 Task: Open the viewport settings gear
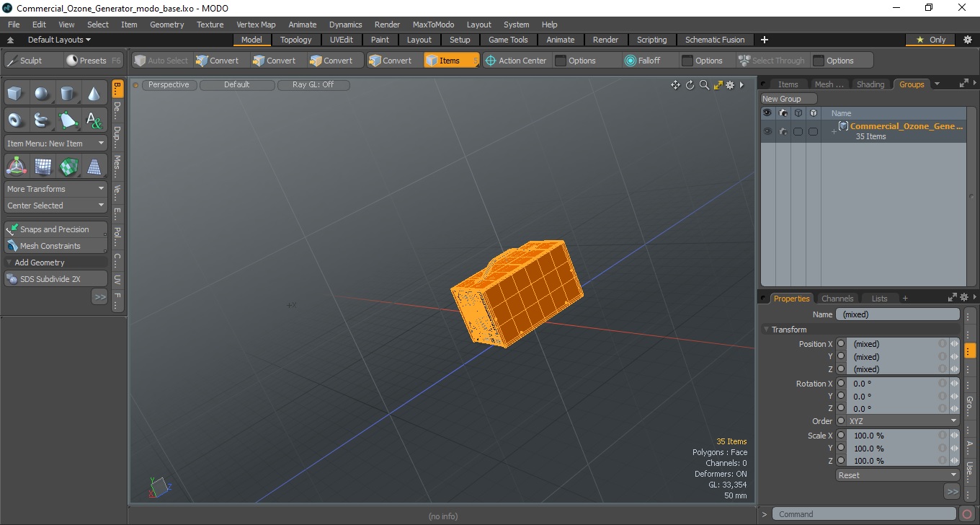click(x=730, y=85)
